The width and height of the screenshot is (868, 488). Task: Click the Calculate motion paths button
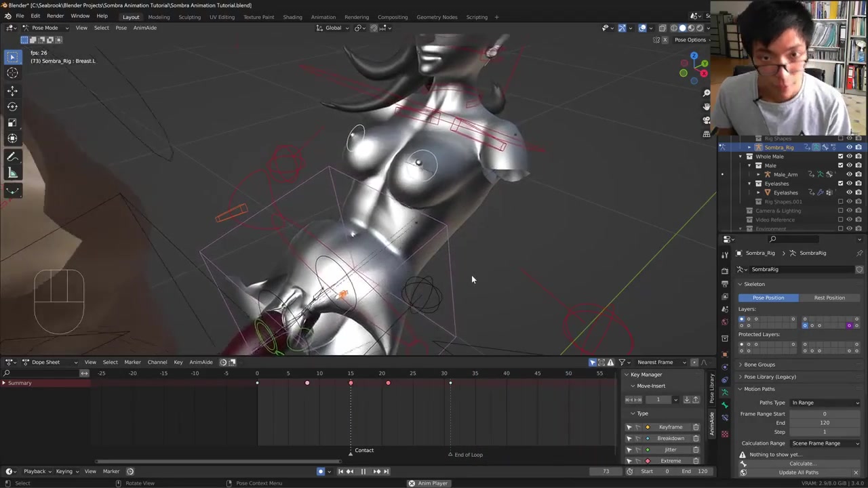[802, 464]
